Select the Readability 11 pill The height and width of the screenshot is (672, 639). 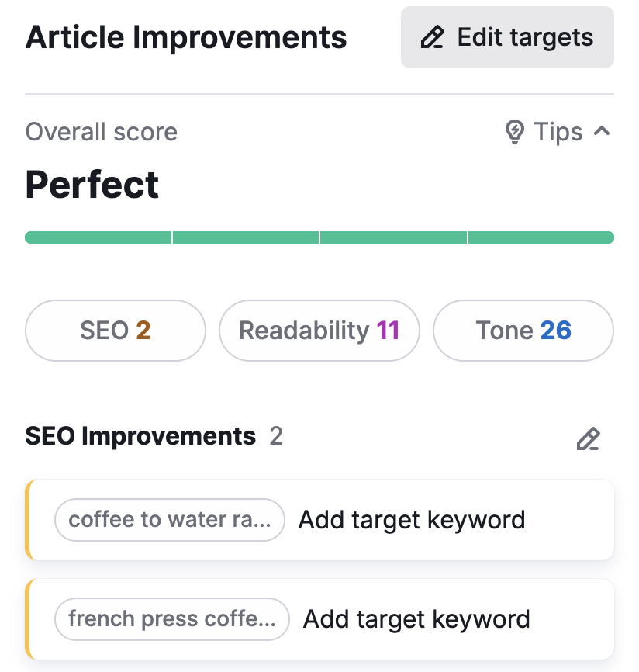click(319, 331)
